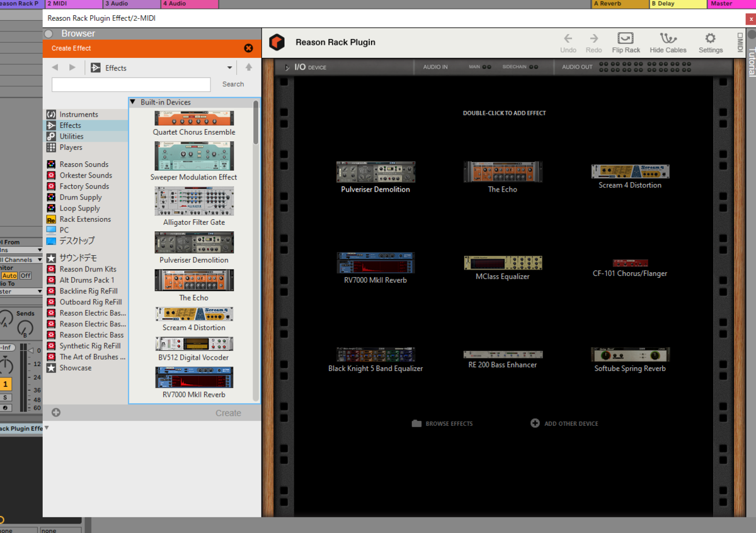Open サウンドデモ favorites entry

coord(78,258)
